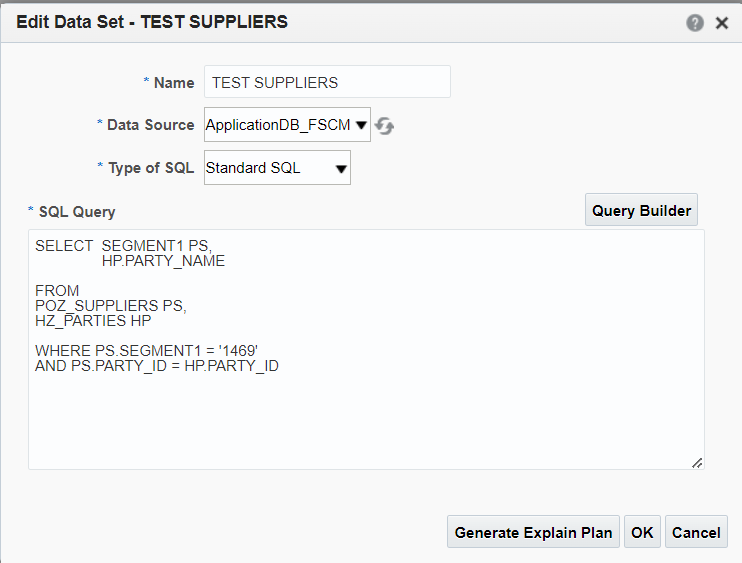Expand the Standard SQL type dropdown
Viewport: 742px width, 563px height.
(x=277, y=167)
